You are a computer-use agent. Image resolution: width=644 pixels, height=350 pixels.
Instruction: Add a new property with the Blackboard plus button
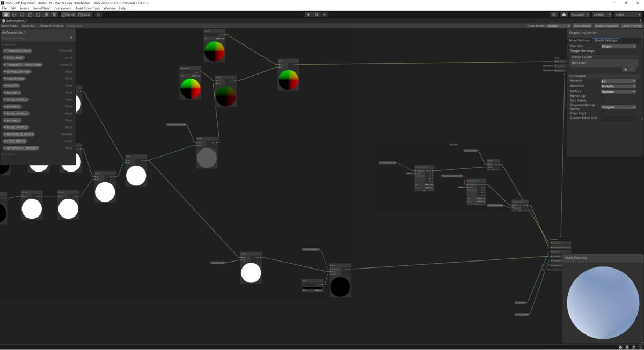coord(71,37)
